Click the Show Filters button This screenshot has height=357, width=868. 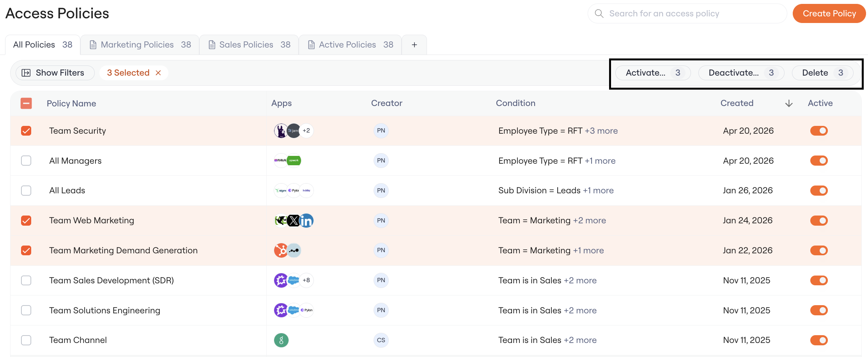coord(55,73)
